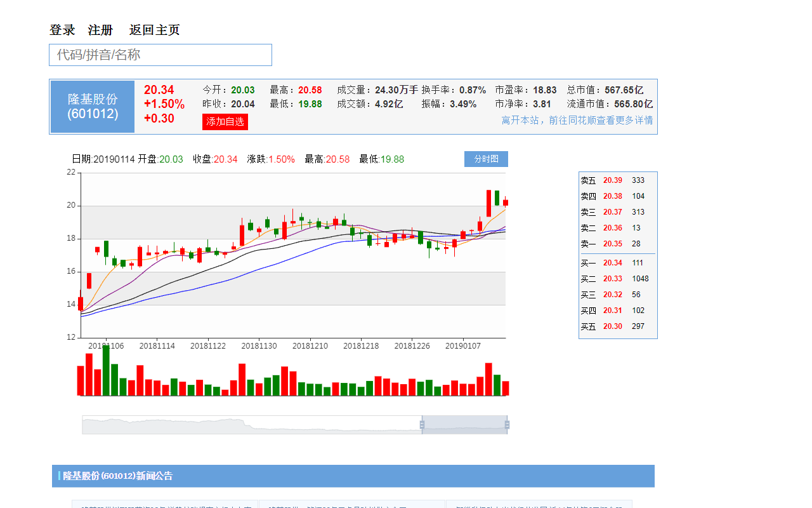
Task: Click the current price 20.34 in header
Action: 159,90
